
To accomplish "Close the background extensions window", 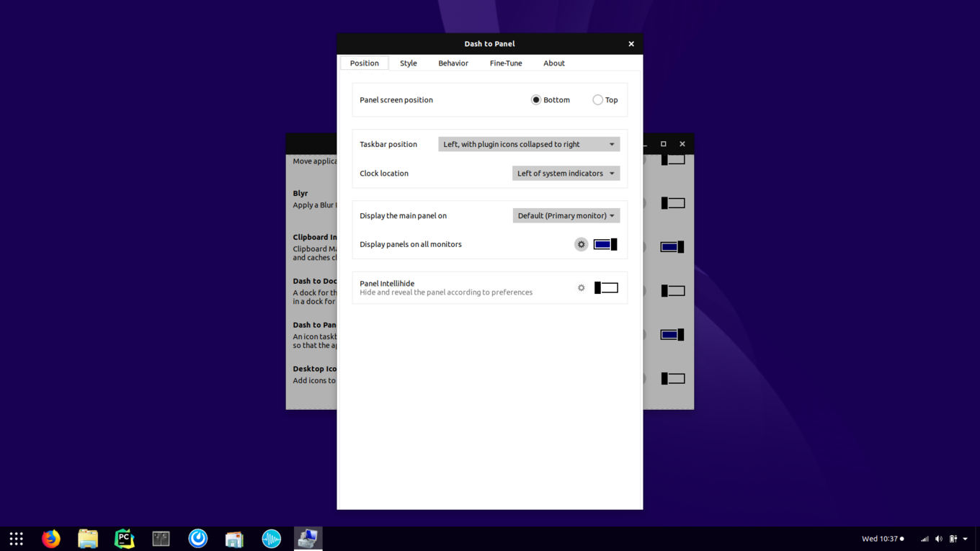I will pyautogui.click(x=682, y=144).
